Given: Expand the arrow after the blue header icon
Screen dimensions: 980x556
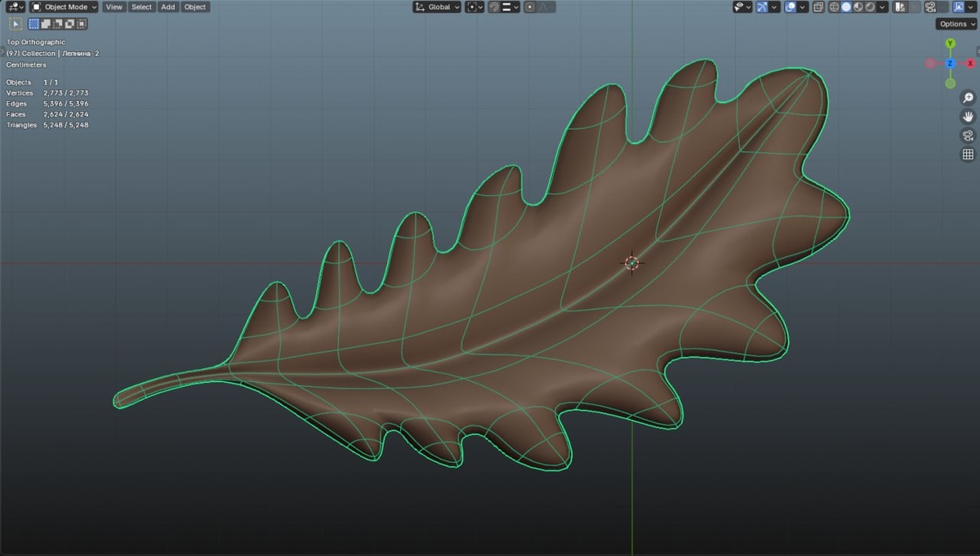Looking at the screenshot, I should click(971, 7).
